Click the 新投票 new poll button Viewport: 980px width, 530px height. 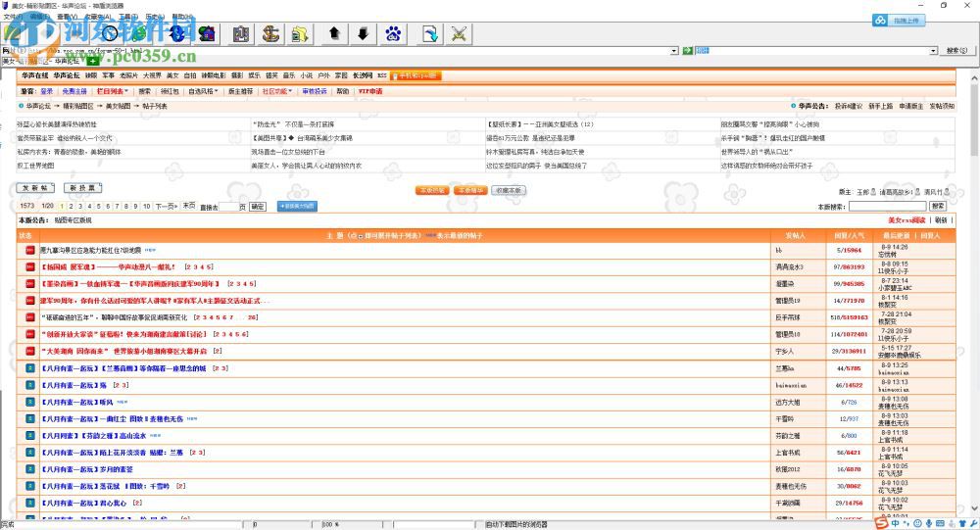point(82,187)
